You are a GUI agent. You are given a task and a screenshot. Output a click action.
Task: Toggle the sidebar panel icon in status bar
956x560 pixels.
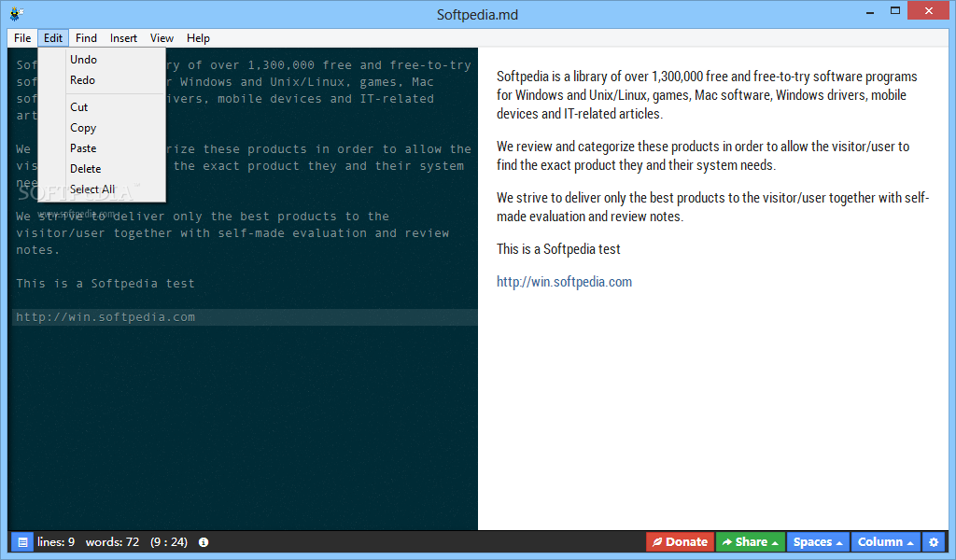coord(22,541)
